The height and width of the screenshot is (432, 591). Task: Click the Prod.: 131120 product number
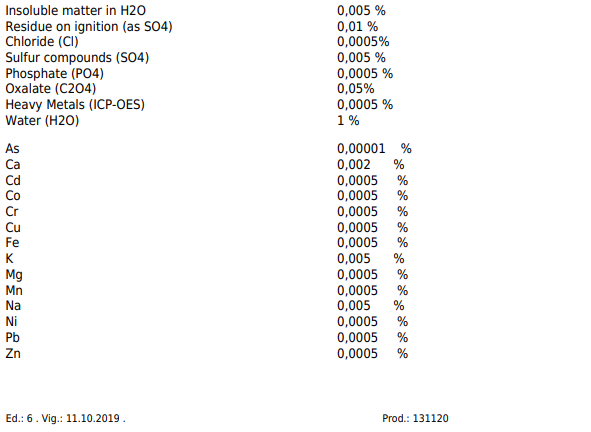click(x=415, y=418)
